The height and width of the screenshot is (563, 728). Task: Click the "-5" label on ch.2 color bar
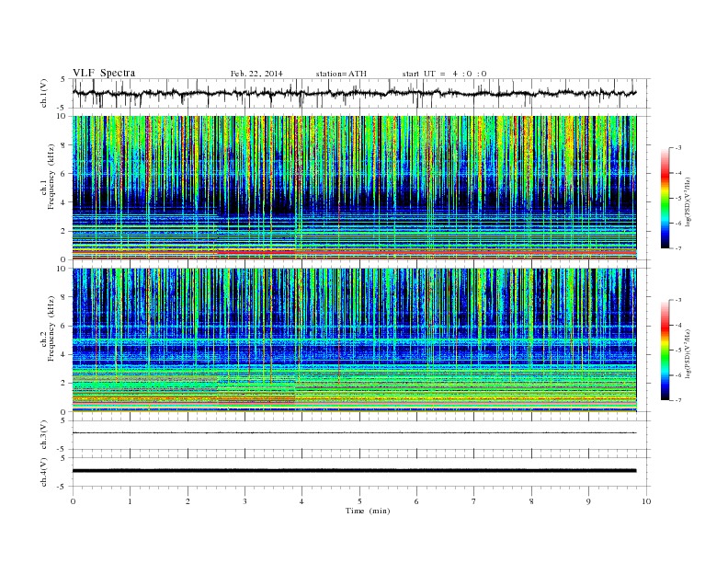(x=678, y=350)
